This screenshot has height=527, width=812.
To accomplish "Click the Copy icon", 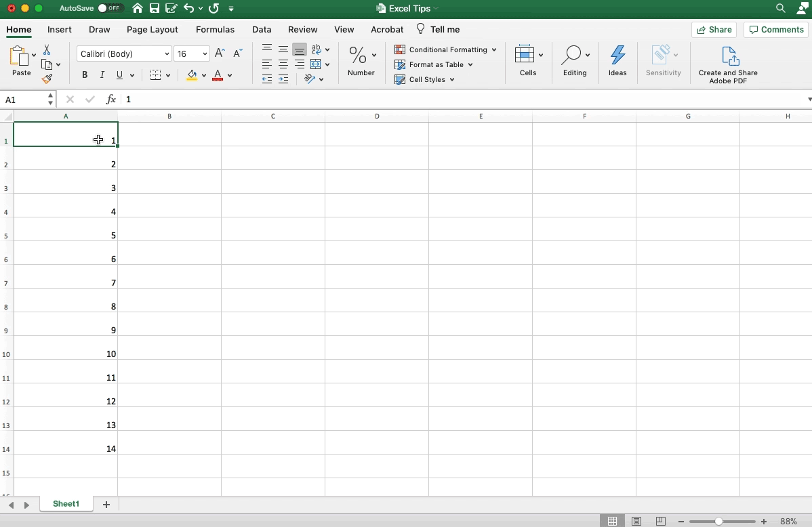I will click(48, 64).
